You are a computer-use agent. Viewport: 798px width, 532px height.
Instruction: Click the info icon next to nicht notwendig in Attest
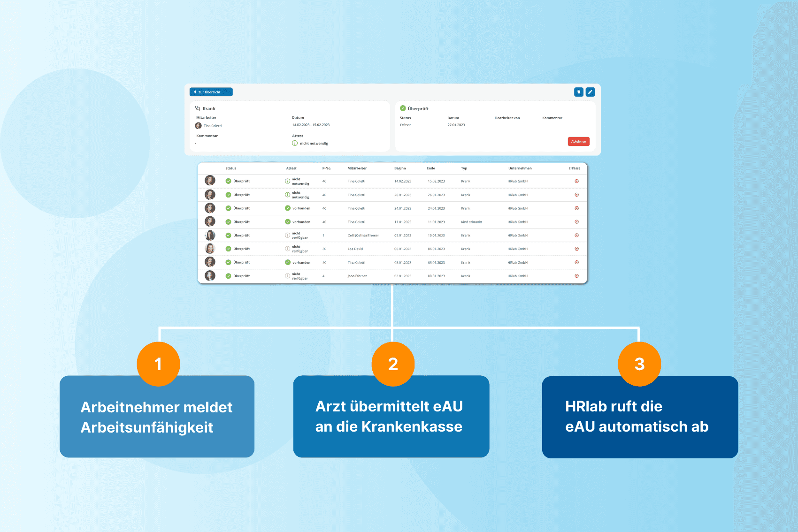(x=295, y=143)
